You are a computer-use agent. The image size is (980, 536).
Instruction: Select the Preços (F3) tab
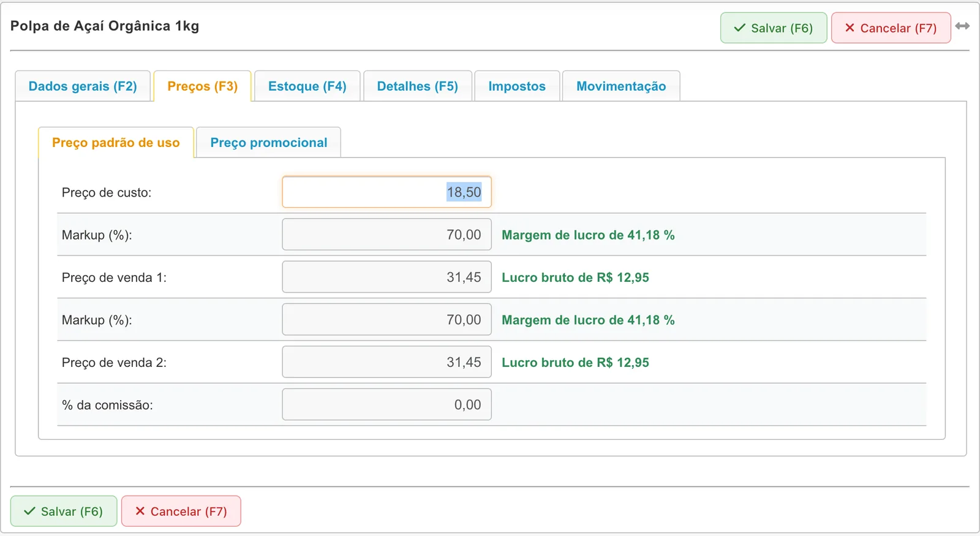pyautogui.click(x=202, y=86)
